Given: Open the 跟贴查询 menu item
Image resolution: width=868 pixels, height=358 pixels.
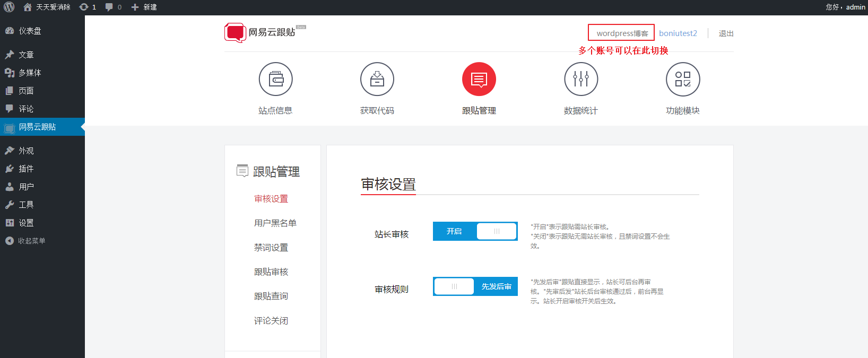Looking at the screenshot, I should 271,296.
